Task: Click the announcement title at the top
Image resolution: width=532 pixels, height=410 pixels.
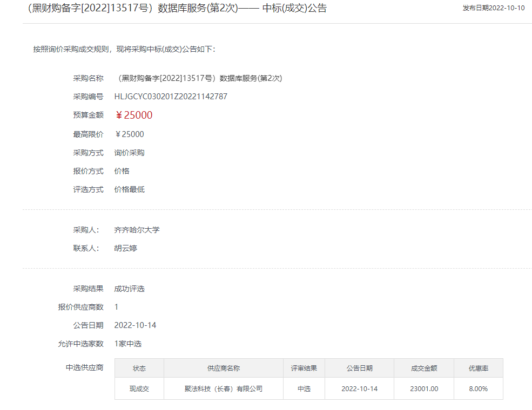Action: point(177,8)
